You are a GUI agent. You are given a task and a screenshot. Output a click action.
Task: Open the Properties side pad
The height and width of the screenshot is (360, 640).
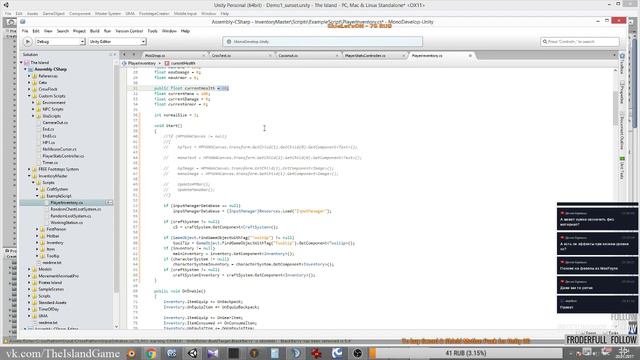coord(622,92)
